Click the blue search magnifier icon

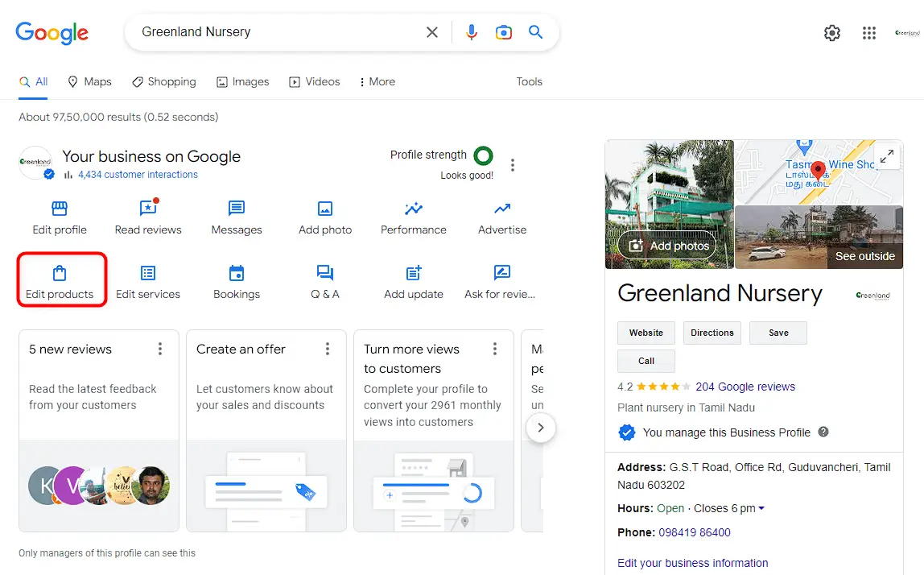coord(535,32)
